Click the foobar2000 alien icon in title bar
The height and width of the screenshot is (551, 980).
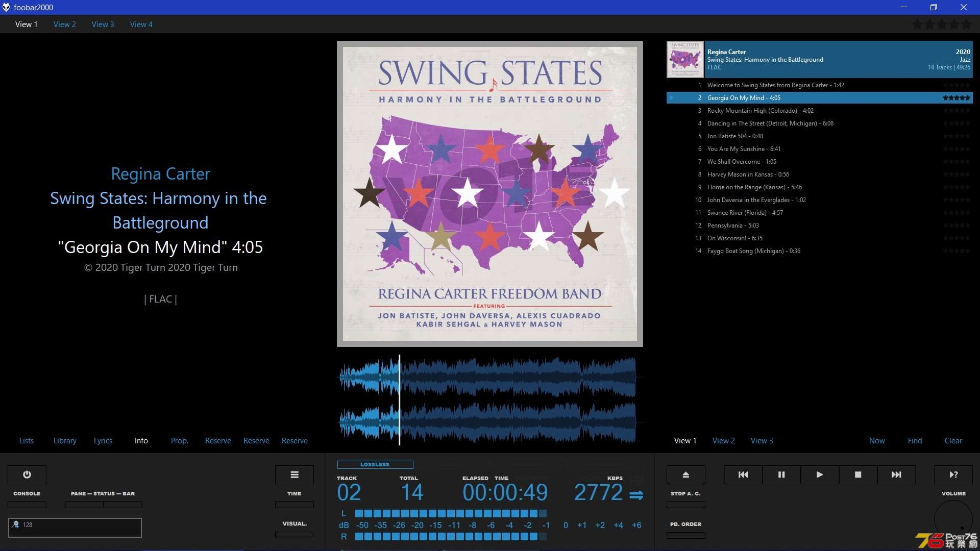coord(6,7)
